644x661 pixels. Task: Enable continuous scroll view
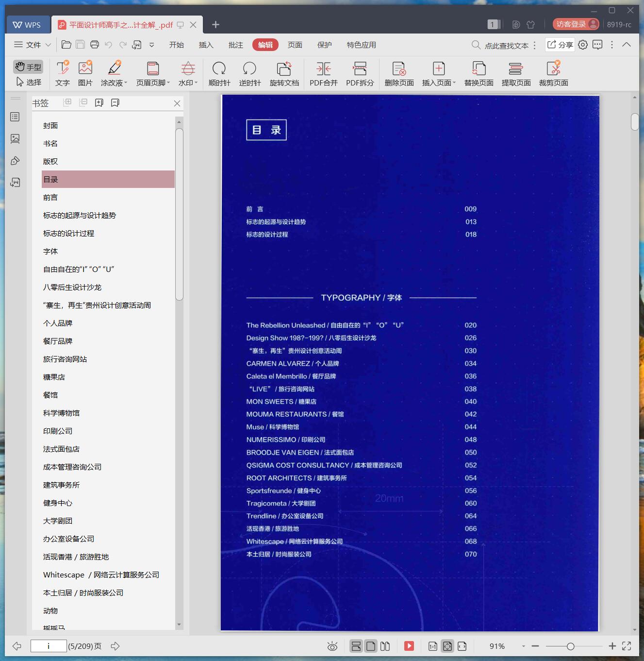pyautogui.click(x=356, y=646)
